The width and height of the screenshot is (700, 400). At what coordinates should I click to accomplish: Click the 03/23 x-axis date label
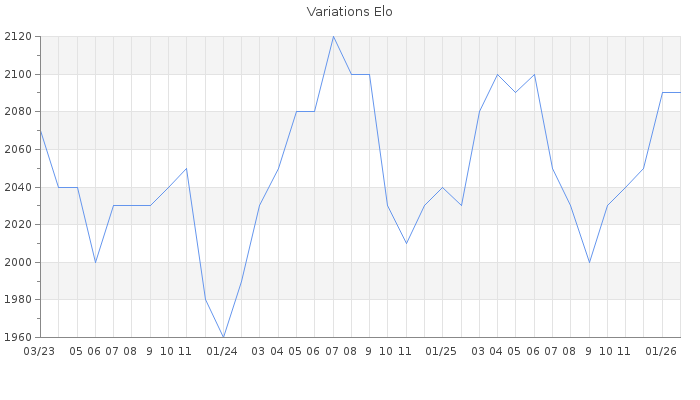pyautogui.click(x=39, y=351)
